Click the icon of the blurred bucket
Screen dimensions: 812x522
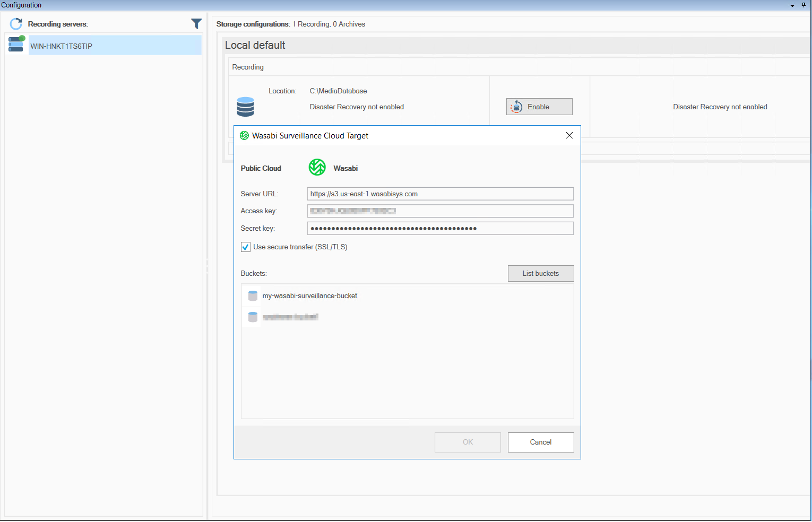tap(253, 317)
